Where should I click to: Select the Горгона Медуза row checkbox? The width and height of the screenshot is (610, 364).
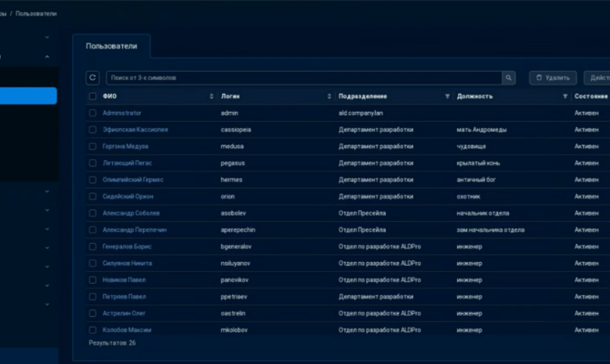click(93, 147)
